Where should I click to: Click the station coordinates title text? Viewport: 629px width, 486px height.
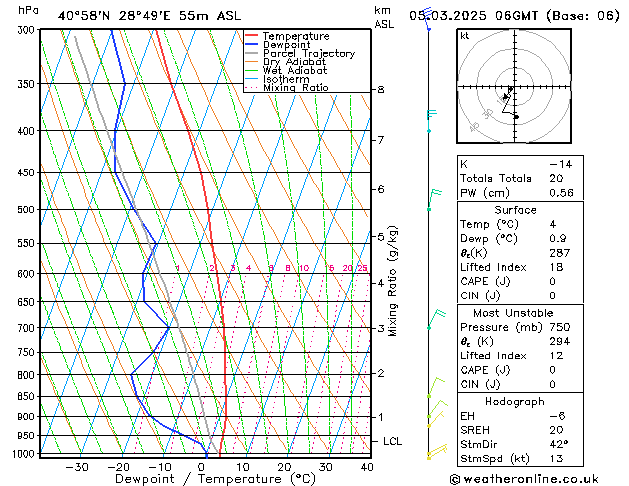click(148, 15)
